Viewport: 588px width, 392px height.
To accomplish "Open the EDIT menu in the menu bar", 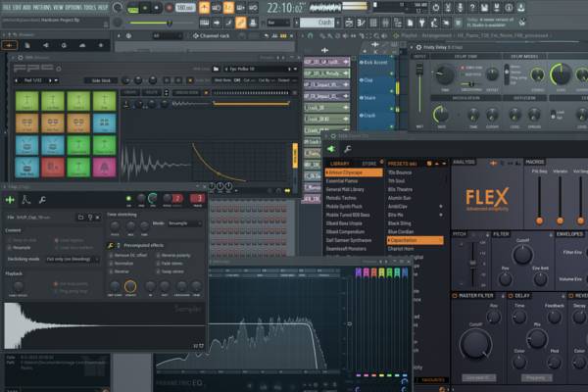I will (16, 7).
